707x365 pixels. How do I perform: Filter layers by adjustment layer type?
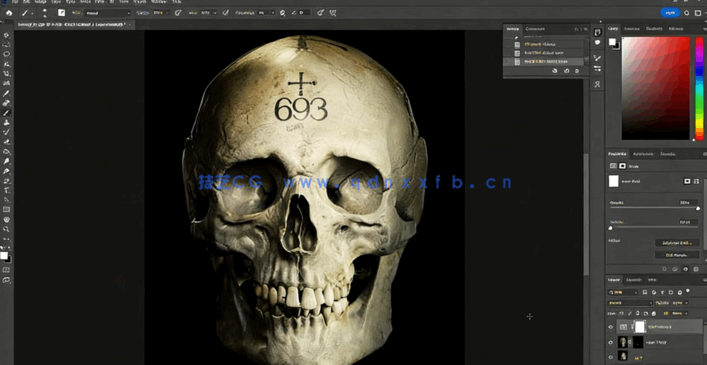click(x=653, y=292)
